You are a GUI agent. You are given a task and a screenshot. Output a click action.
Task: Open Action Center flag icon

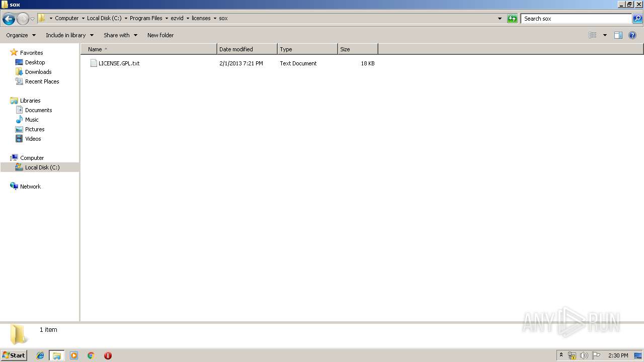[596, 355]
